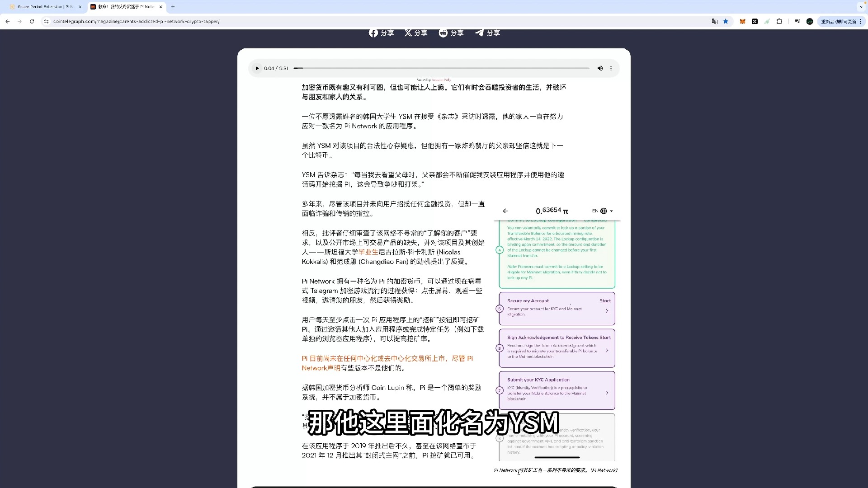The image size is (868, 488).
Task: Close the Grace Period Extension tab
Action: click(80, 7)
